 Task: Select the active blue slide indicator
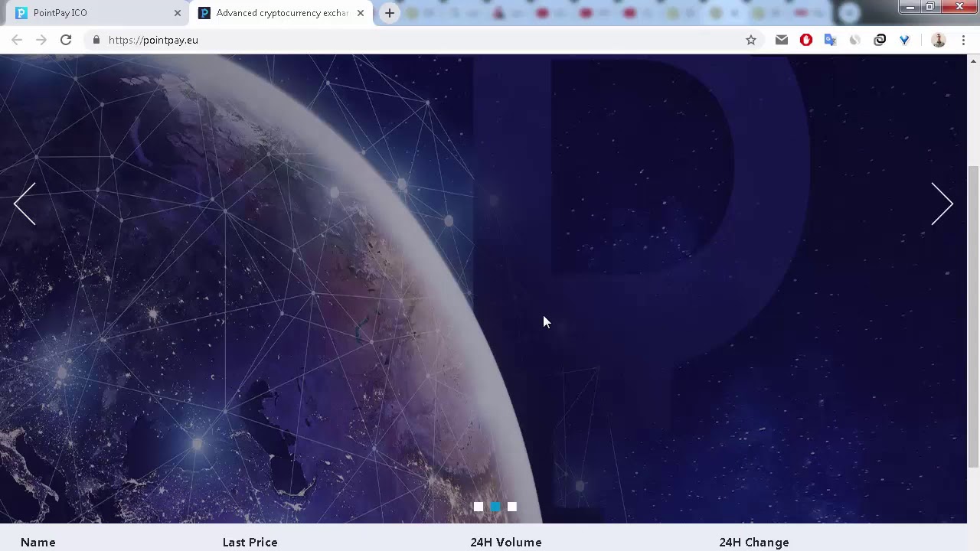[495, 507]
